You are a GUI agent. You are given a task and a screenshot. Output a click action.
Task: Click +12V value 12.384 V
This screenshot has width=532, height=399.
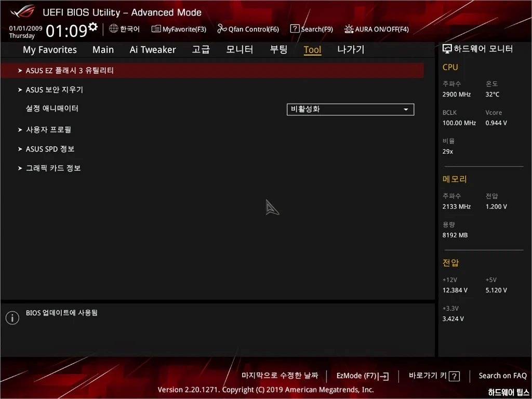(x=455, y=290)
